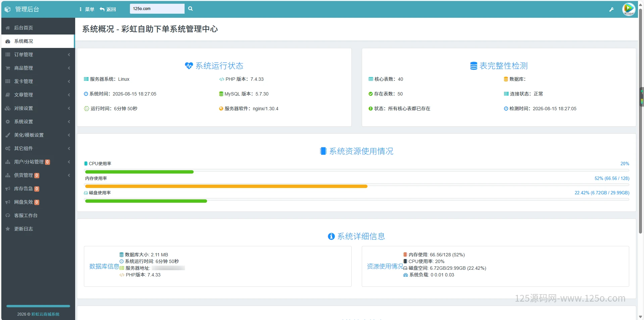Expand the 其它组件 submenu arrow
Image resolution: width=644 pixels, height=320 pixels.
point(69,148)
